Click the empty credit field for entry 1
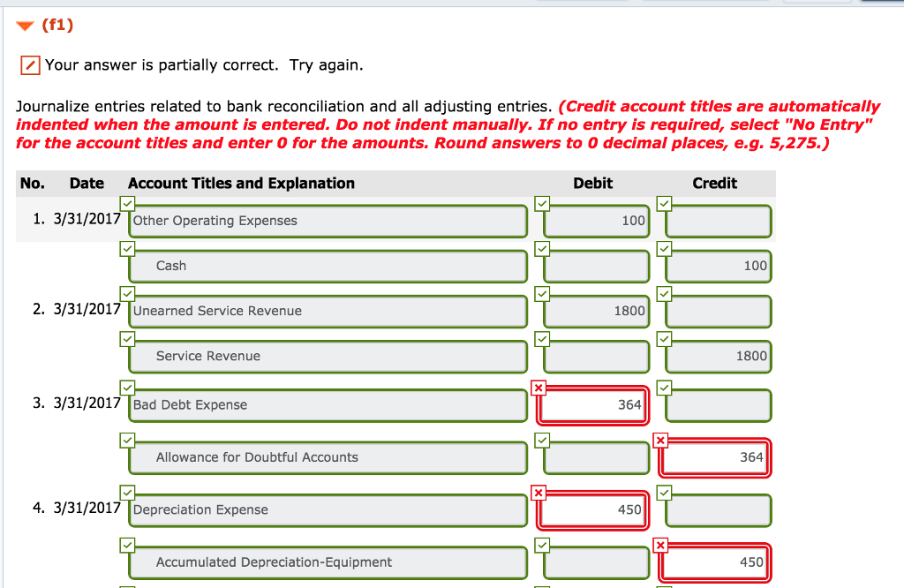Image resolution: width=904 pixels, height=588 pixels. 714,221
